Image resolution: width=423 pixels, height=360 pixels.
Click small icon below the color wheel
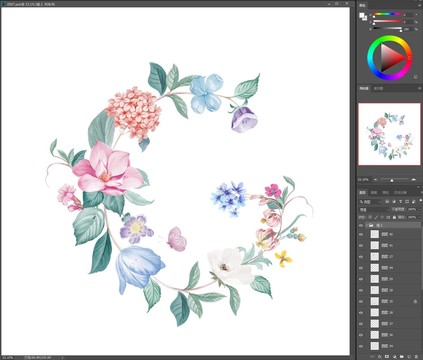click(x=416, y=77)
